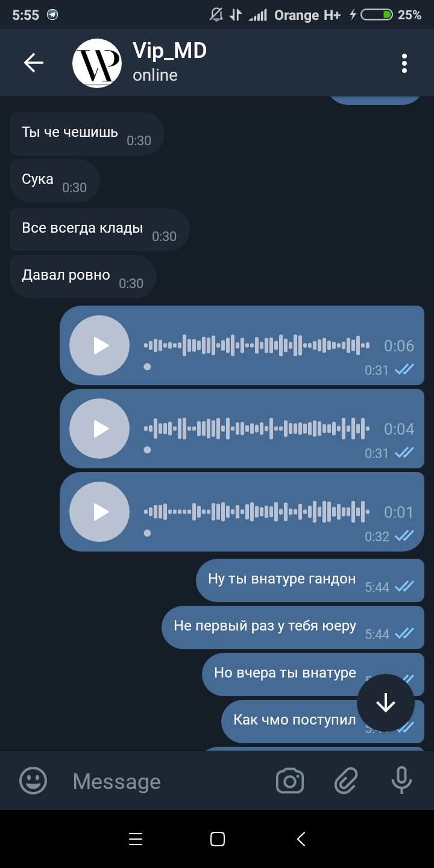Play the 0:06 voice message
Image resolution: width=434 pixels, height=868 pixels.
[99, 345]
